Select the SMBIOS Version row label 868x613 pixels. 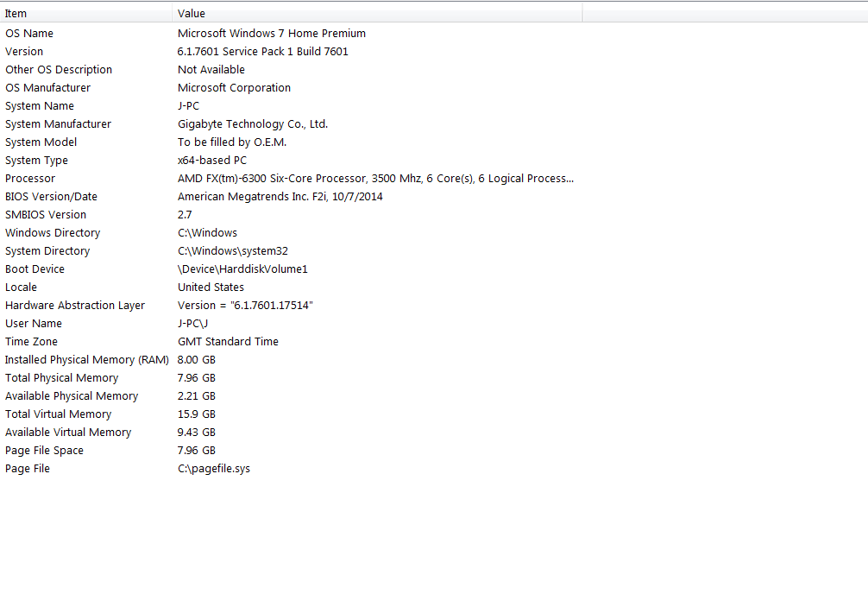click(46, 215)
